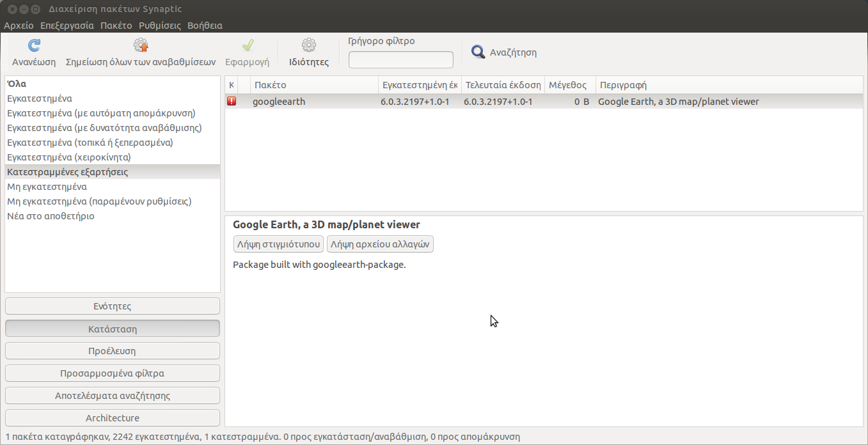Click the Κατάσταση button
The height and width of the screenshot is (445, 868).
coord(113,329)
